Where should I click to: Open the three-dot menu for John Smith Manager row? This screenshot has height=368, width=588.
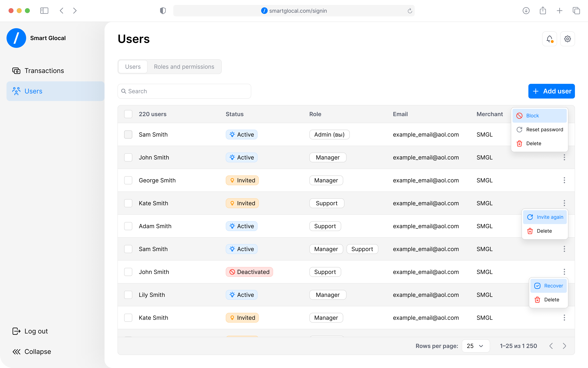coord(564,157)
